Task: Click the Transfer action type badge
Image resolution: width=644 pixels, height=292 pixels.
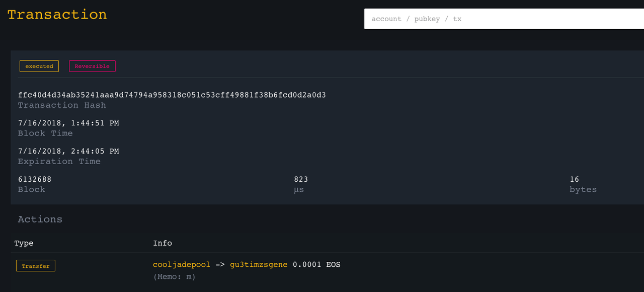Action: pyautogui.click(x=36, y=265)
